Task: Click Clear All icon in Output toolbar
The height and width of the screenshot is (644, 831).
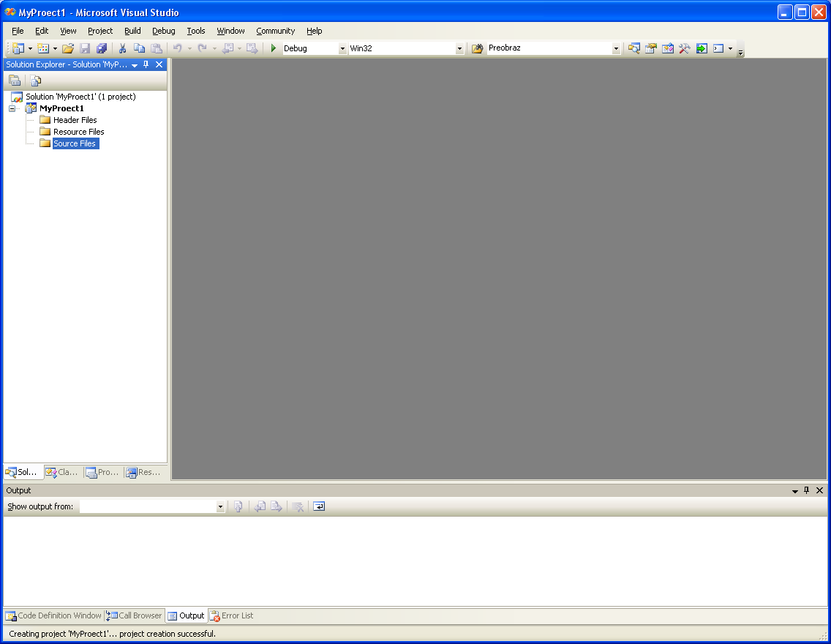Action: [298, 506]
